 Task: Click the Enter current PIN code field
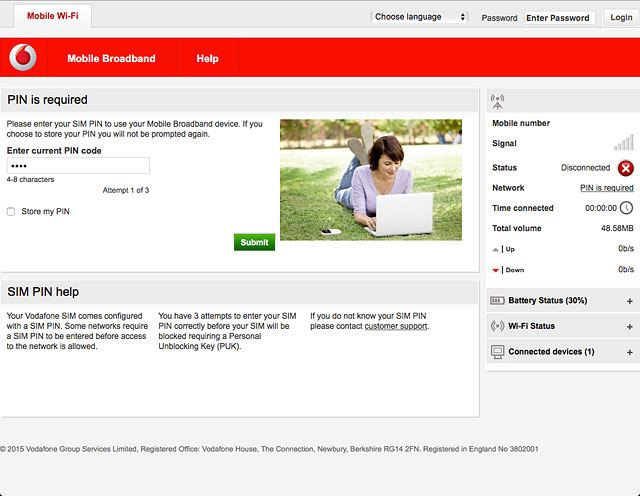click(78, 166)
